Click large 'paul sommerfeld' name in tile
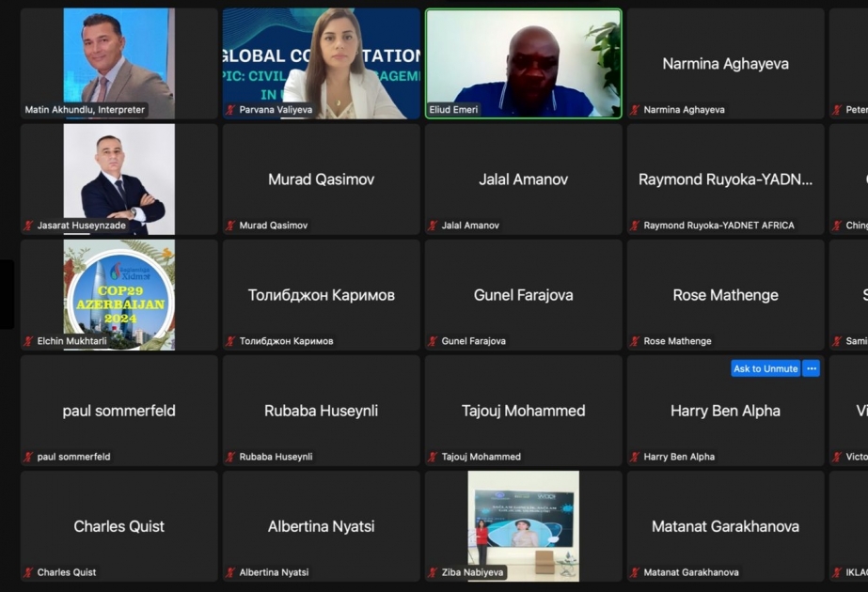This screenshot has height=592, width=868. click(119, 411)
